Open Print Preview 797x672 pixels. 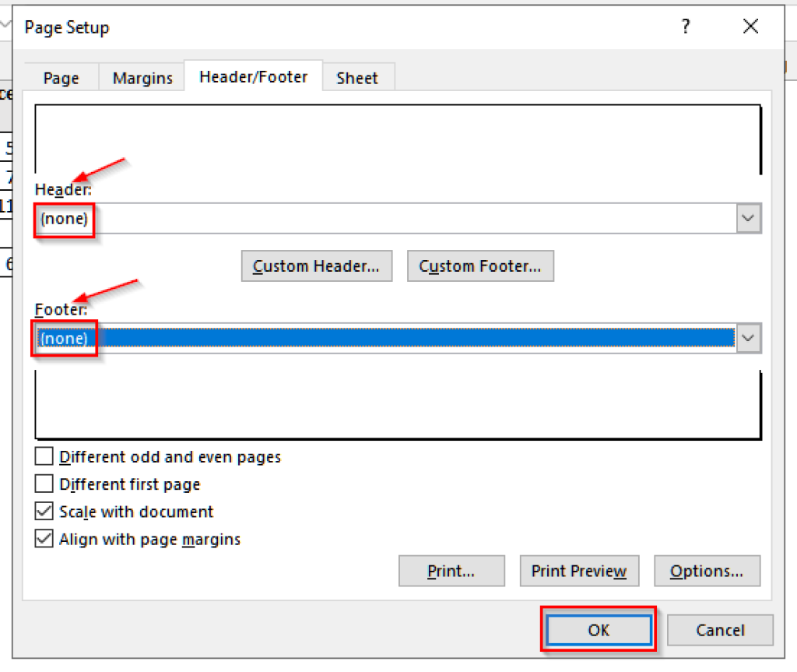coord(579,571)
